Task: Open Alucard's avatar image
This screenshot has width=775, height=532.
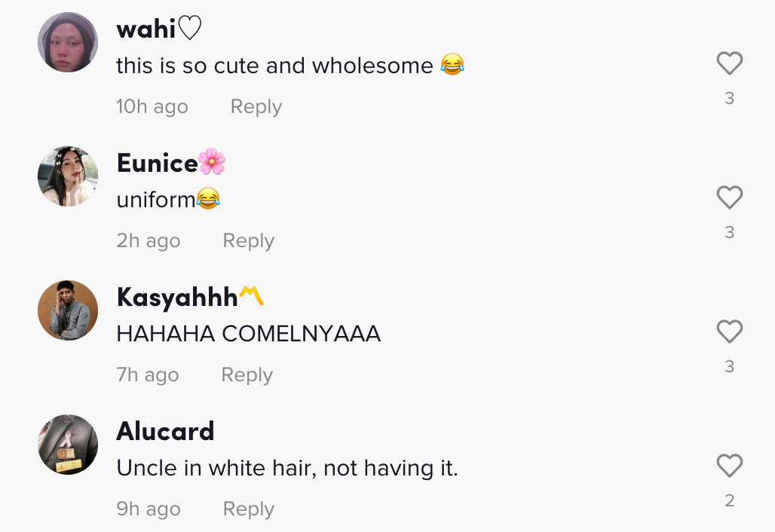Action: pos(68,445)
